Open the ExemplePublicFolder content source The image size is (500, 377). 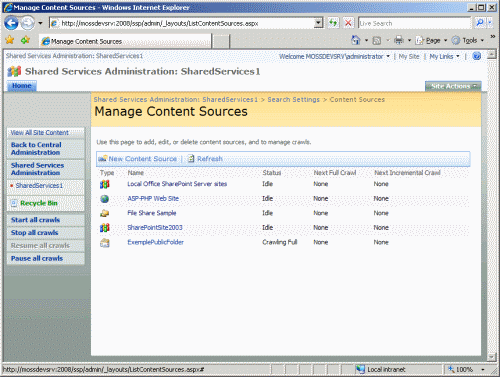(x=155, y=242)
